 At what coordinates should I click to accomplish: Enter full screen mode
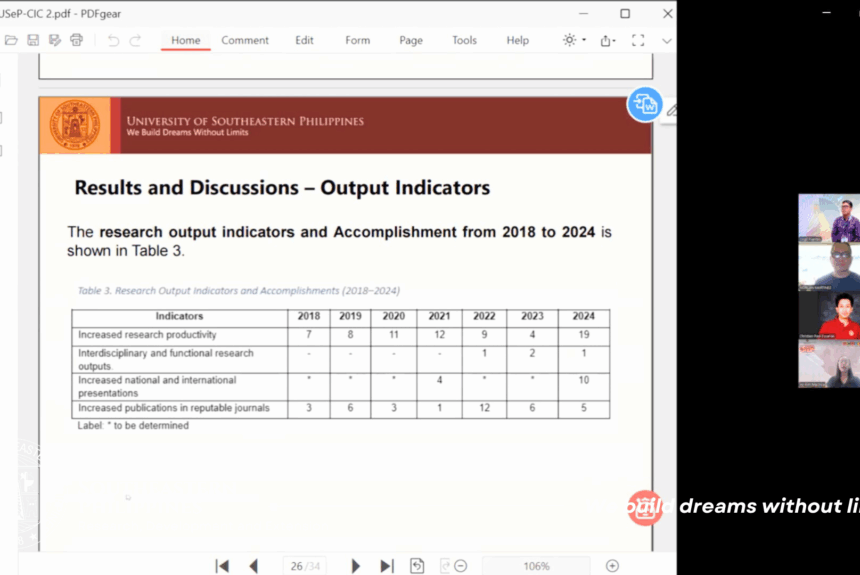(x=638, y=40)
